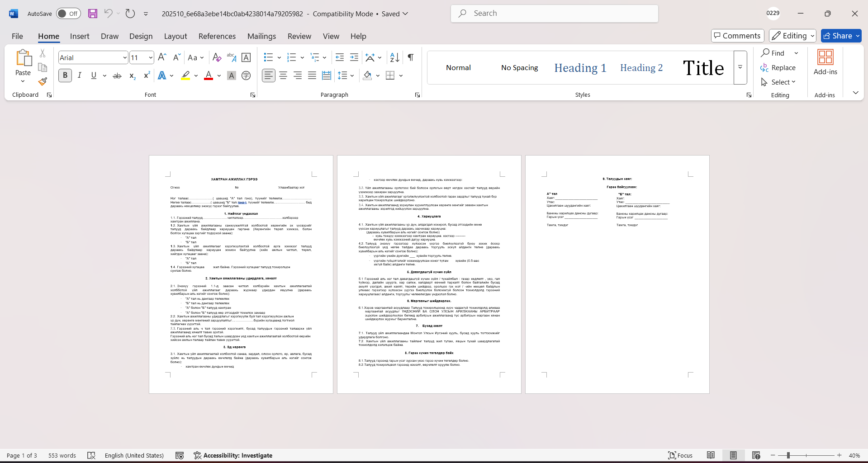Click the Save icon in title bar
The height and width of the screenshot is (463, 868).
(x=93, y=14)
